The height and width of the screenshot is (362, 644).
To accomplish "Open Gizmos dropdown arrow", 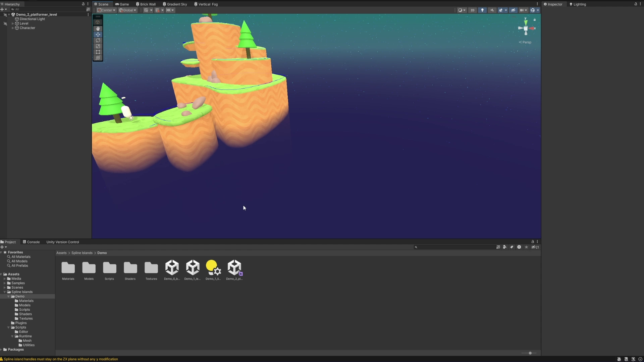I will tap(538, 10).
